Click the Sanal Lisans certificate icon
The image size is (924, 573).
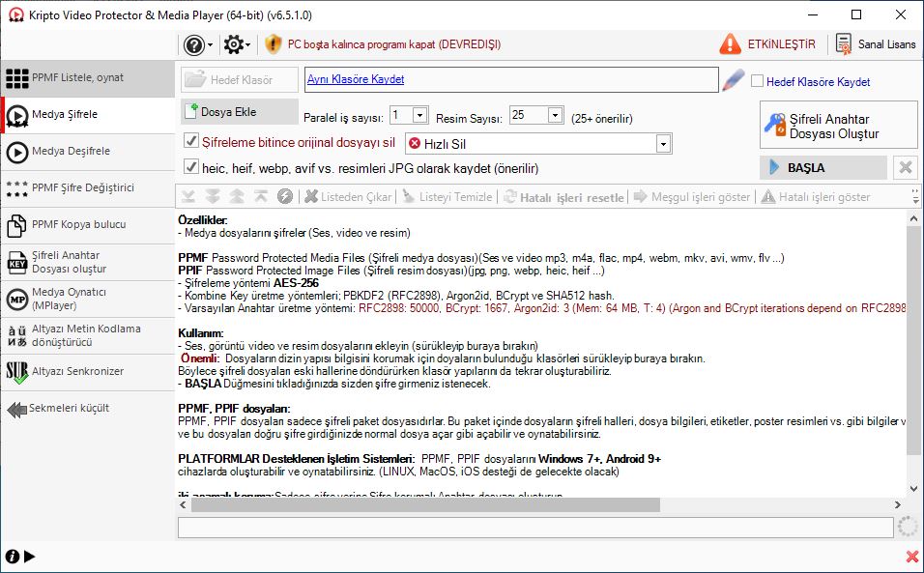click(844, 44)
